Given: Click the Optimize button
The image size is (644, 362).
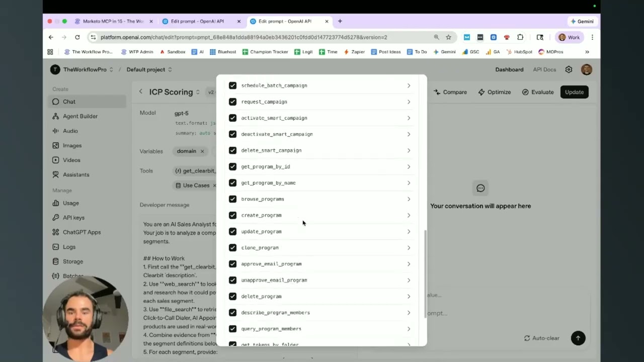Looking at the screenshot, I should (495, 92).
